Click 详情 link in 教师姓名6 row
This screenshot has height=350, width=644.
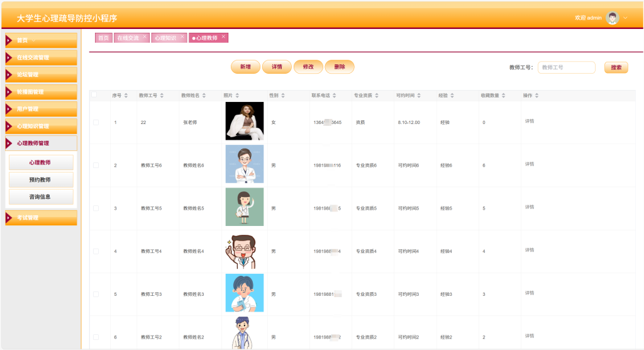click(x=530, y=164)
